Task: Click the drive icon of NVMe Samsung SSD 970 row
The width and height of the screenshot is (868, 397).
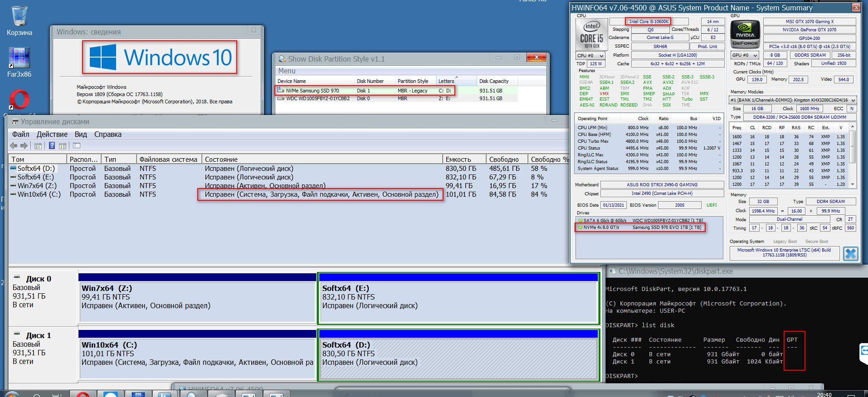Action: (281, 91)
